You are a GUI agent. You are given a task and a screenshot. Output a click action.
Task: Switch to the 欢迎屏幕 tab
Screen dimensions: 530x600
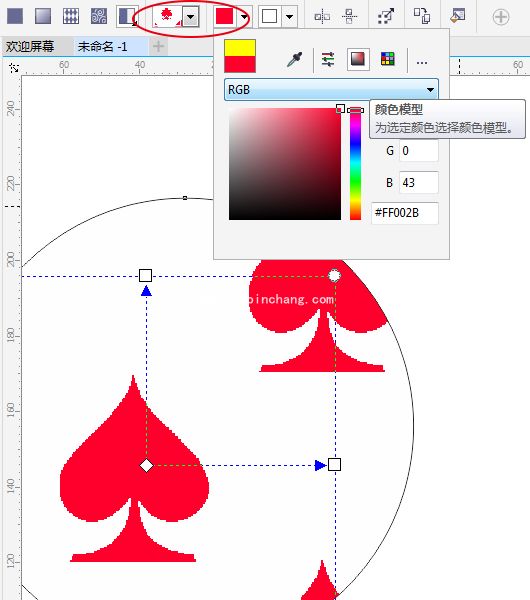point(30,47)
